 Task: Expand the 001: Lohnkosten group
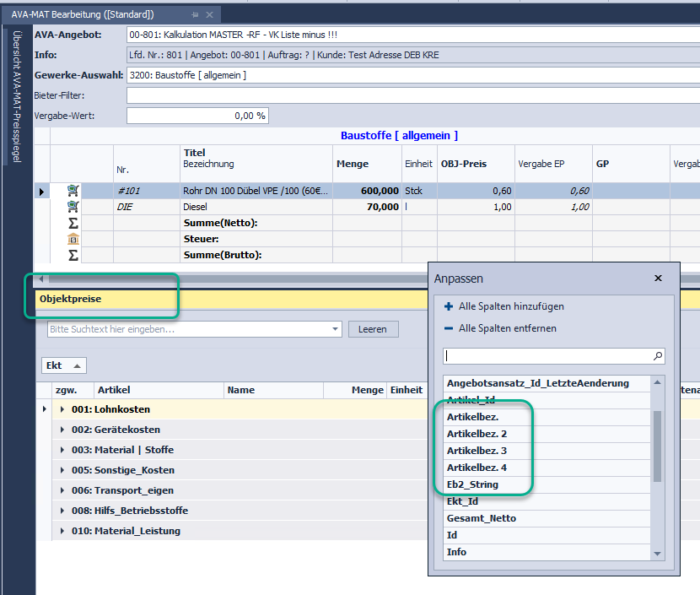(x=62, y=409)
